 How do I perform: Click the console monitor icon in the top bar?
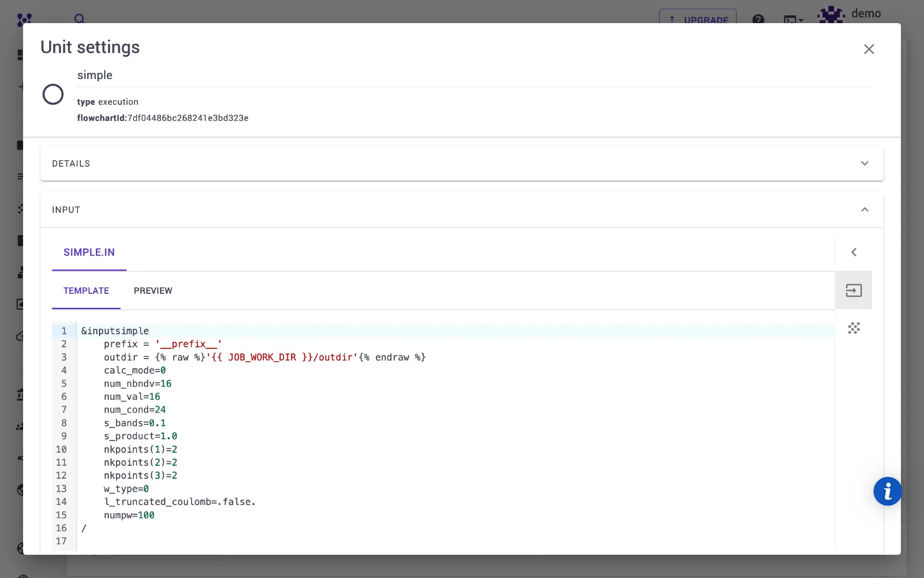click(790, 20)
